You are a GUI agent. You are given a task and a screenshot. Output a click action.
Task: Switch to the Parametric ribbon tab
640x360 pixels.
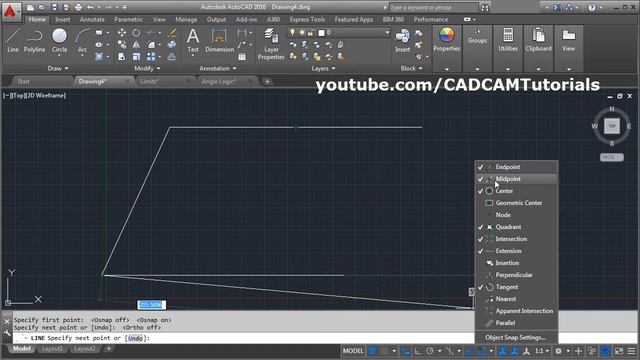tap(128, 20)
